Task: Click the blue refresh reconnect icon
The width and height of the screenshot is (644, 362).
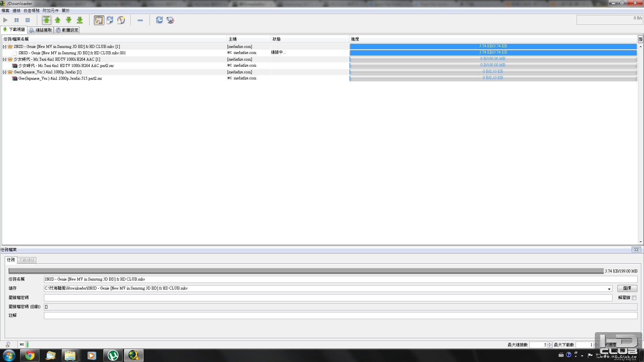Action: (x=159, y=20)
